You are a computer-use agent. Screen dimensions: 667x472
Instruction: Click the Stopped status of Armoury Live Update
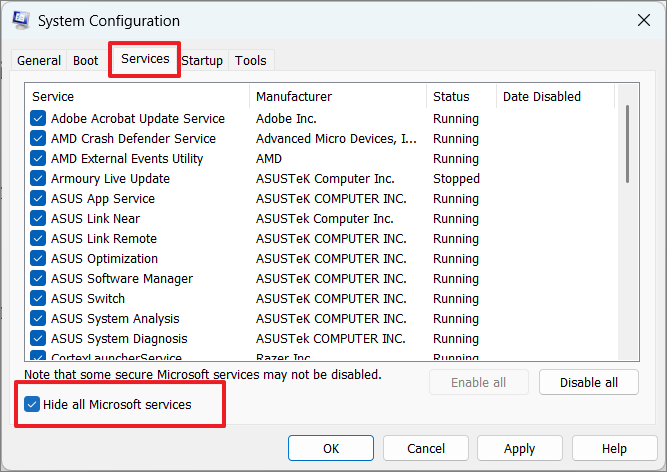[x=456, y=179]
